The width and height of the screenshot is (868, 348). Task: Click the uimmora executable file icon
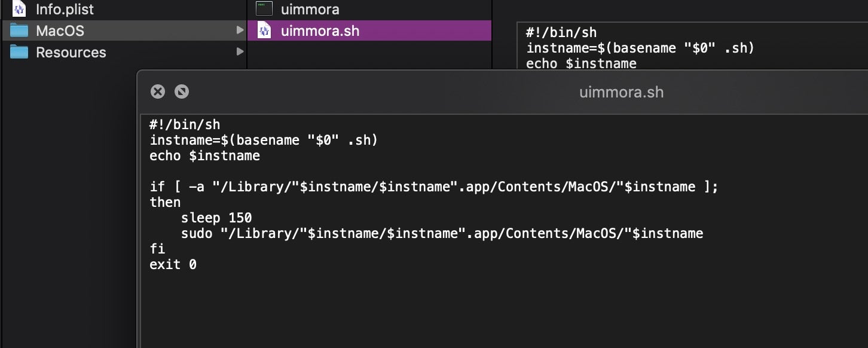[x=264, y=9]
